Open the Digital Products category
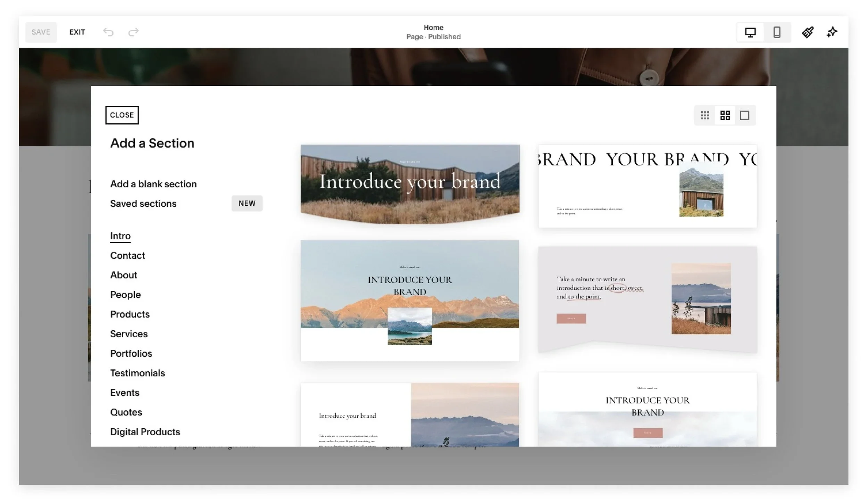The height and width of the screenshot is (502, 868). (x=145, y=431)
